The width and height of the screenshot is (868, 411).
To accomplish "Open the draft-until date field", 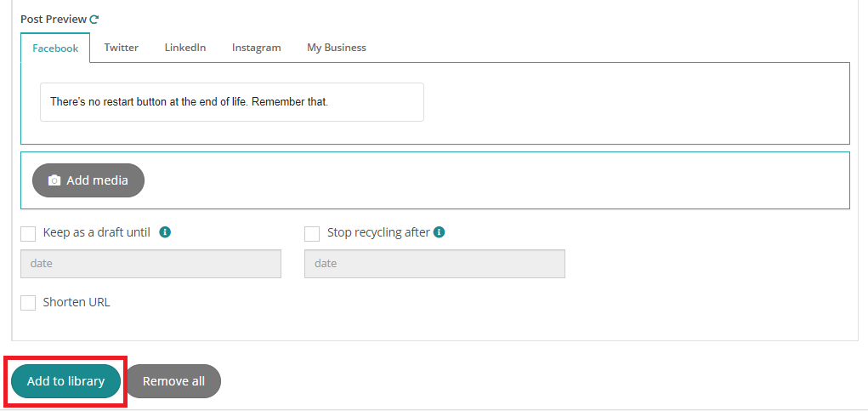I will [150, 264].
